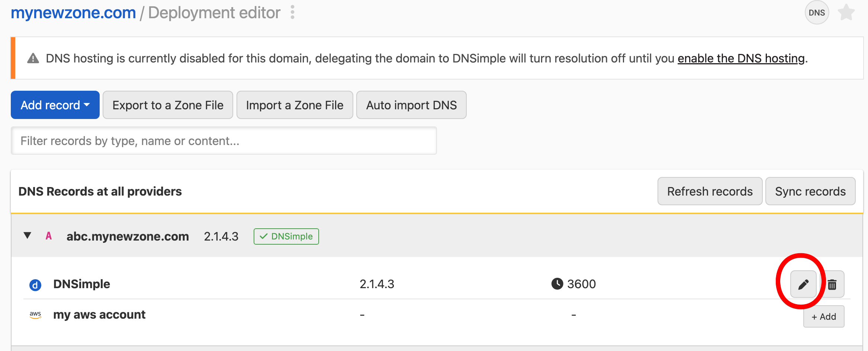Click the blue DNSimple provider logo
This screenshot has width=868, height=351.
[x=35, y=285]
